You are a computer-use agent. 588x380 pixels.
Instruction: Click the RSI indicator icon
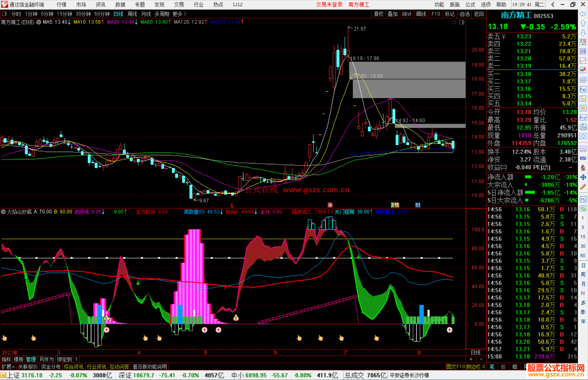pos(583,158)
